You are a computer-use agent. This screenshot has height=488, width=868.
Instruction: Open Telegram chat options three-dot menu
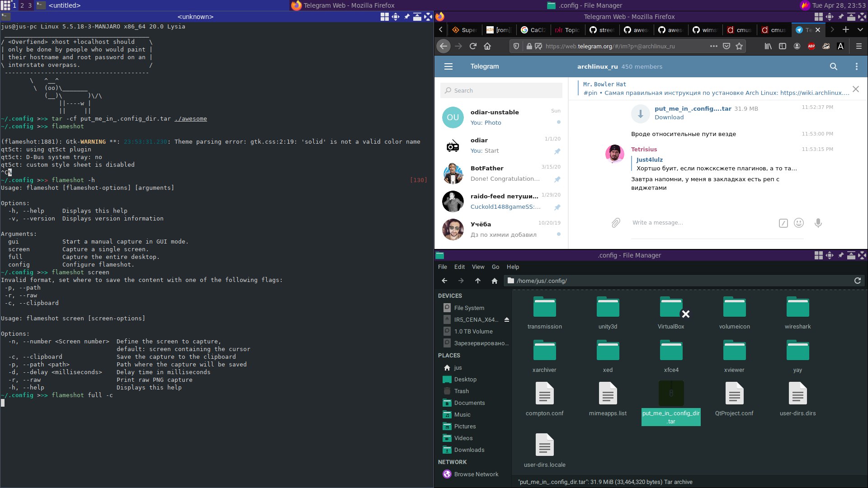coord(856,66)
